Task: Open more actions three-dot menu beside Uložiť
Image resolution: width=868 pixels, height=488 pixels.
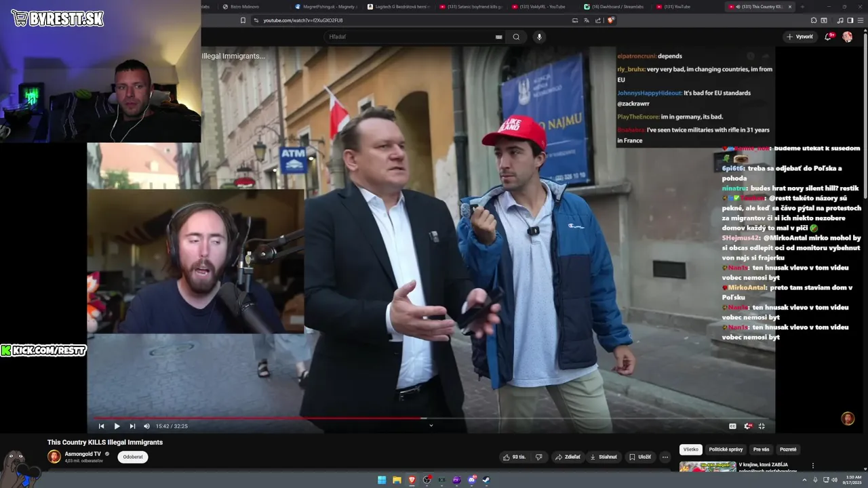Action: (665, 457)
